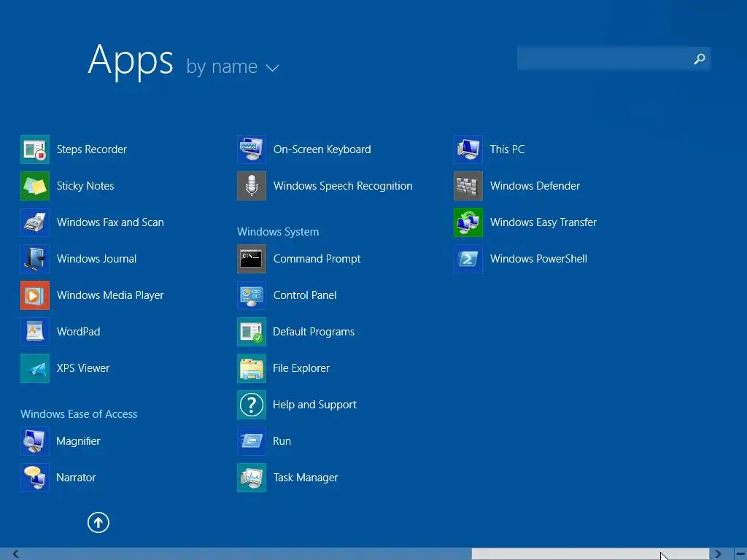
Task: Open the On-Screen Keyboard icon
Action: [252, 149]
